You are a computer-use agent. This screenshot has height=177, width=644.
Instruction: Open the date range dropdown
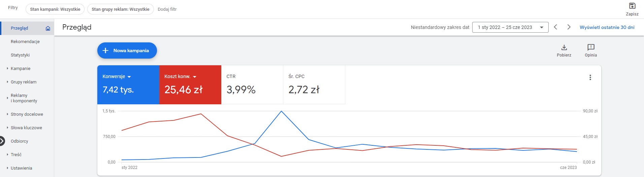click(510, 27)
